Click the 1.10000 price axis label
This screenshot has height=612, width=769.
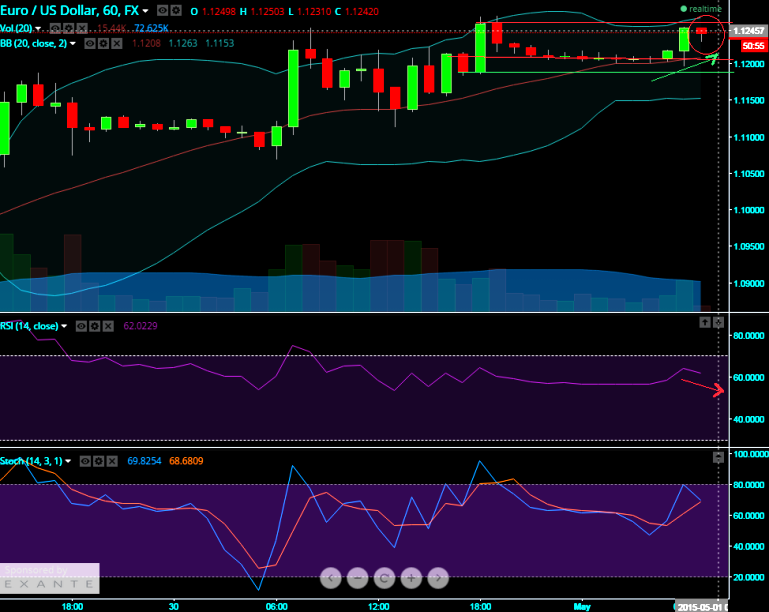(x=748, y=210)
